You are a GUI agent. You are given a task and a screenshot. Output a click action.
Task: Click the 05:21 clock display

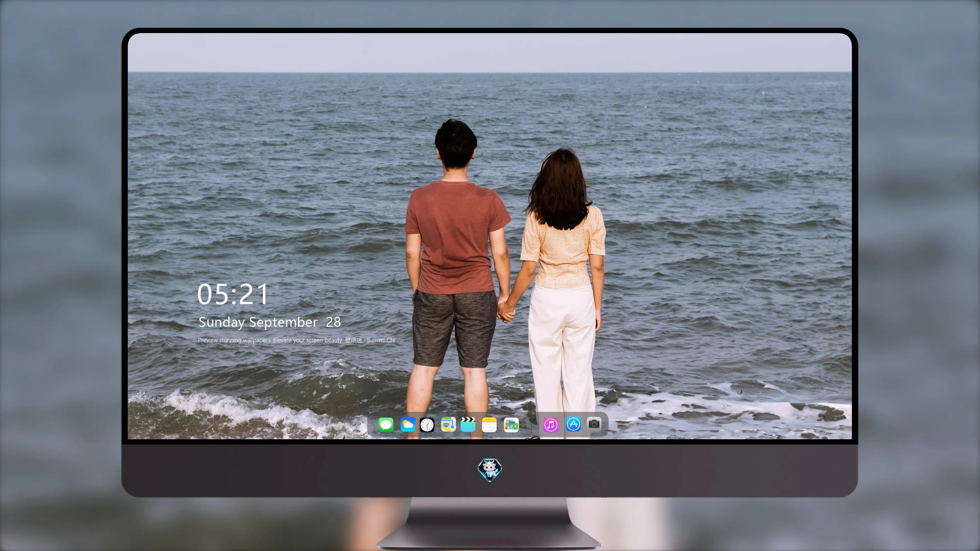(232, 294)
